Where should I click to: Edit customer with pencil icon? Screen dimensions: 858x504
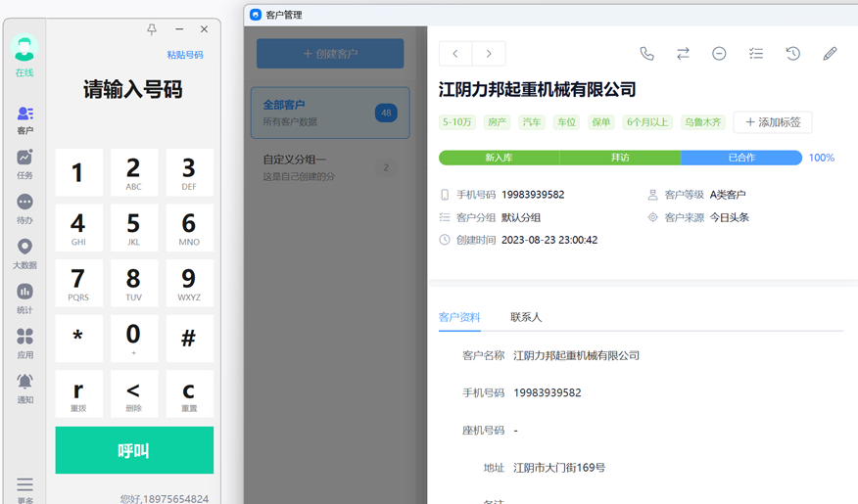pos(830,54)
